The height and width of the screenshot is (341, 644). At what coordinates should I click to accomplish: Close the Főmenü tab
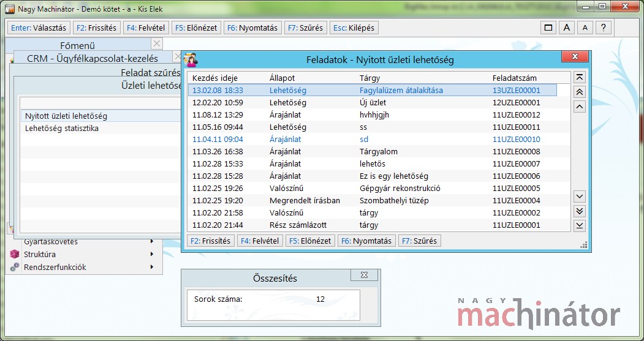click(x=157, y=43)
